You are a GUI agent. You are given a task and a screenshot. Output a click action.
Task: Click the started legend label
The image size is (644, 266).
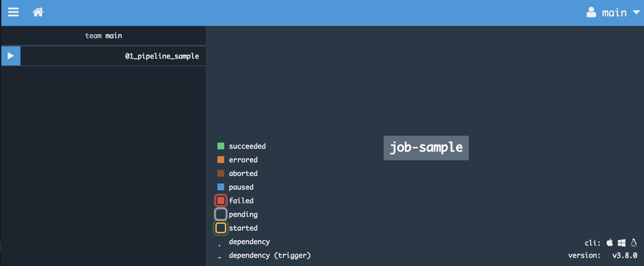[x=243, y=228]
